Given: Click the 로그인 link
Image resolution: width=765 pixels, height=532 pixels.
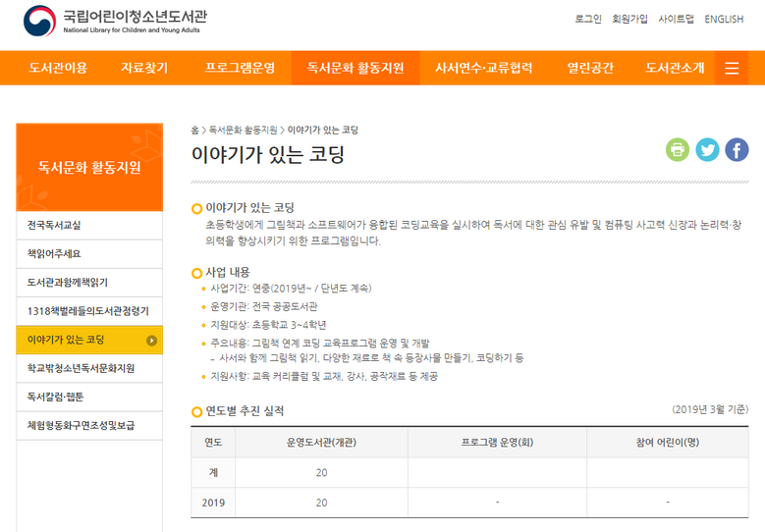Looking at the screenshot, I should pyautogui.click(x=588, y=19).
